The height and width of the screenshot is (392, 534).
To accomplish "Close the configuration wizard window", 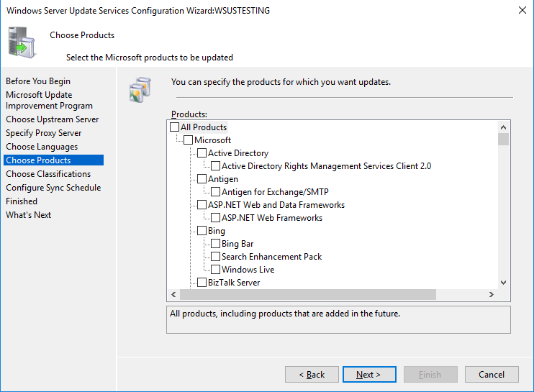I will coord(522,10).
